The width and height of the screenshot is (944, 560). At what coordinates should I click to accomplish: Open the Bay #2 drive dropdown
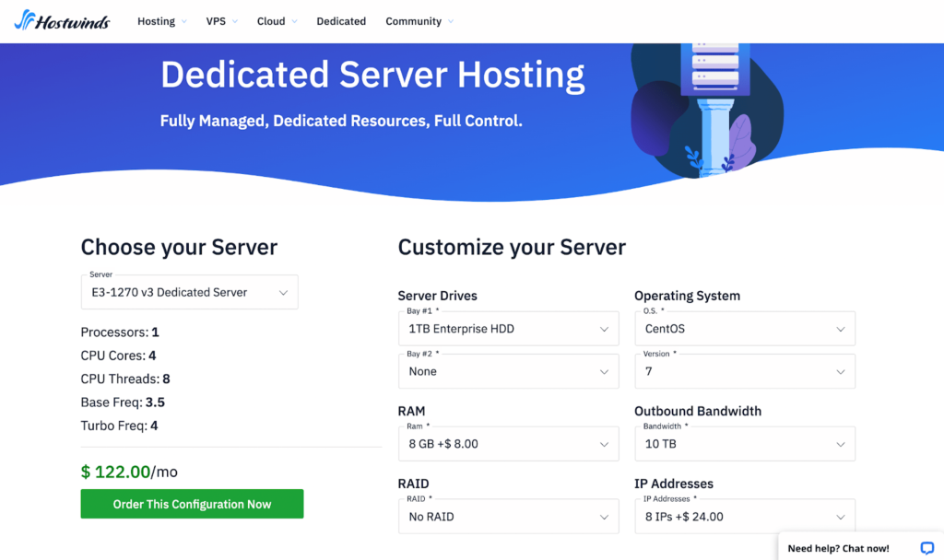[x=509, y=371]
